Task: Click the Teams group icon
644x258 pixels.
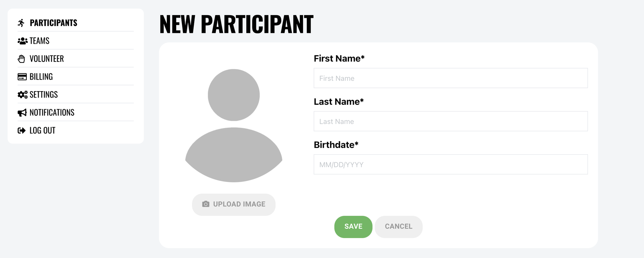Action: [22, 41]
